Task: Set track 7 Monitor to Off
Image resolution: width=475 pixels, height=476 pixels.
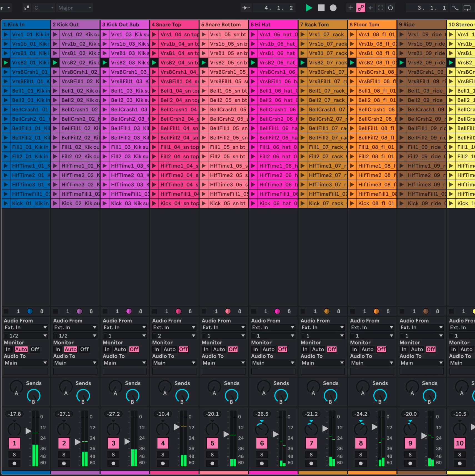Action: tap(332, 349)
